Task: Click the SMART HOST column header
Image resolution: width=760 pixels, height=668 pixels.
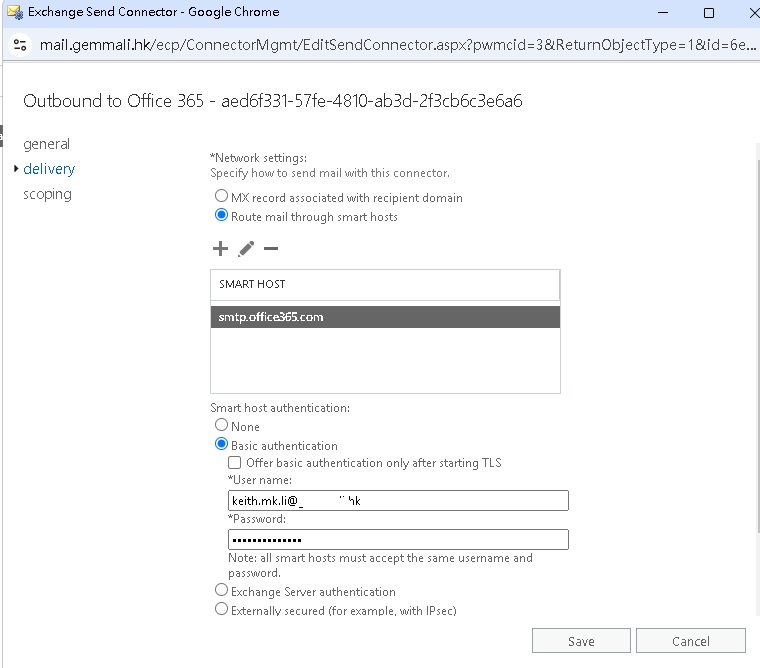Action: 385,285
